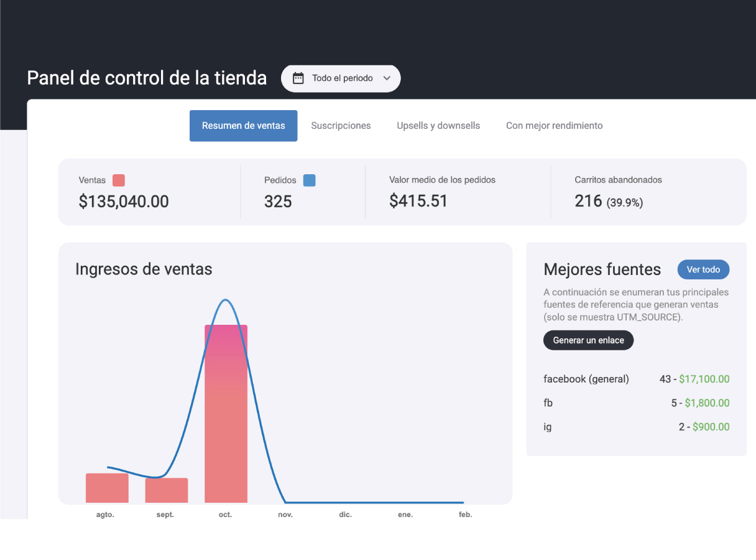Click the agto. bar in revenue chart
Image resolution: width=756 pixels, height=560 pixels.
[x=107, y=488]
